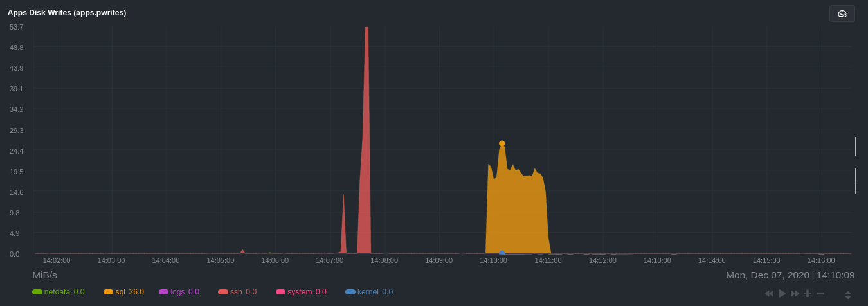Rewind the chart timeline backward

click(x=769, y=293)
